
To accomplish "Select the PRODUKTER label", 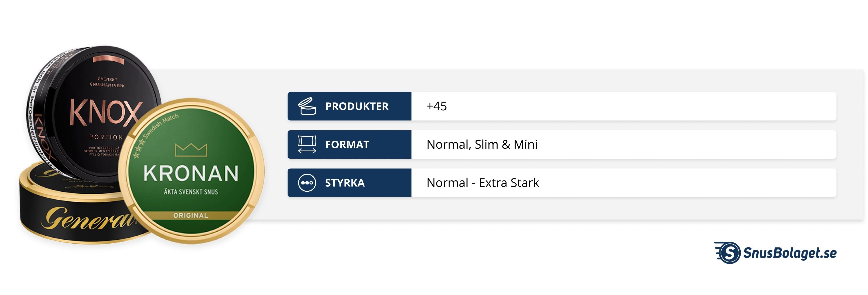I will tap(356, 106).
